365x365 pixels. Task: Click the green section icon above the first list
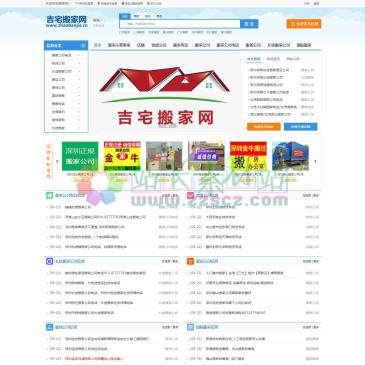coord(49,195)
